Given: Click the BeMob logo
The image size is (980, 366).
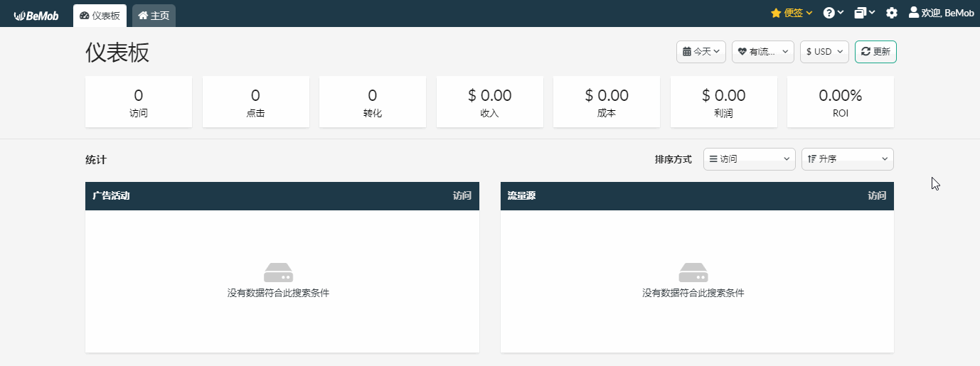Looking at the screenshot, I should [x=36, y=14].
